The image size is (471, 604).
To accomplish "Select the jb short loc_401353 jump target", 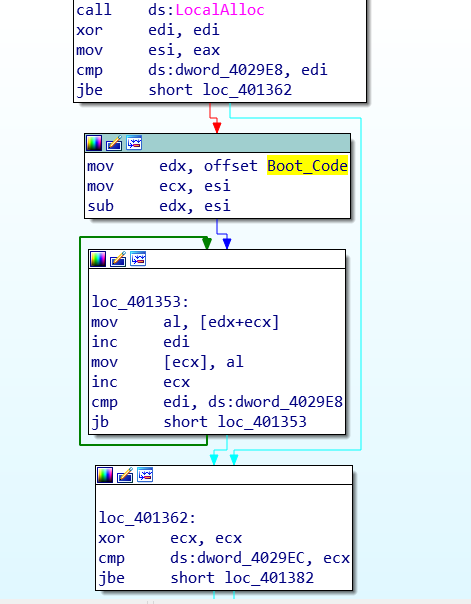I will 262,422.
